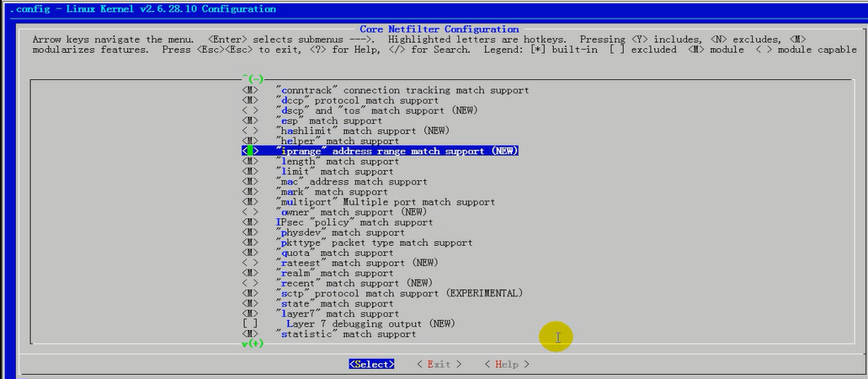
Task: Click the v(+) scroll-down indicator
Action: pos(253,344)
